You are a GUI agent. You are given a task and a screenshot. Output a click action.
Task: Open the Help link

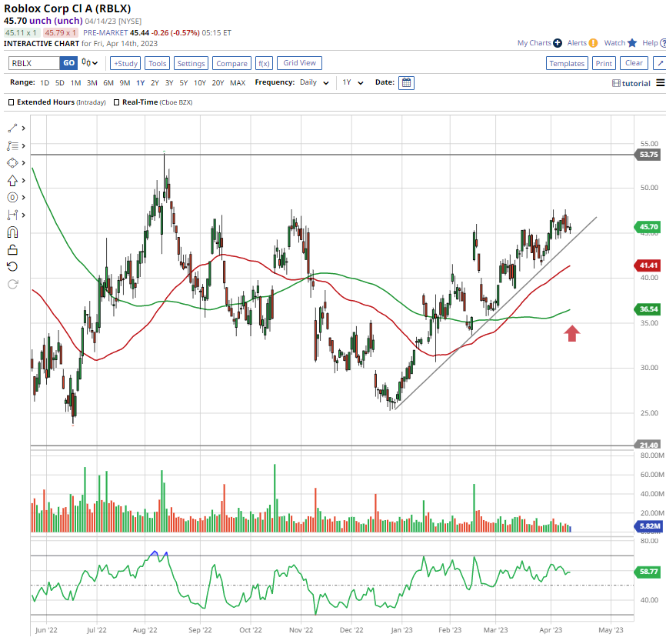tap(650, 43)
